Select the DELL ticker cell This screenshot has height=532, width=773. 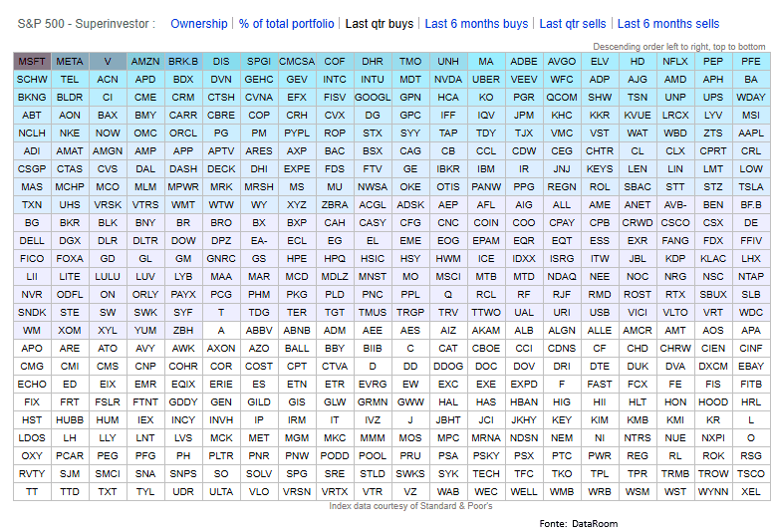[32, 241]
